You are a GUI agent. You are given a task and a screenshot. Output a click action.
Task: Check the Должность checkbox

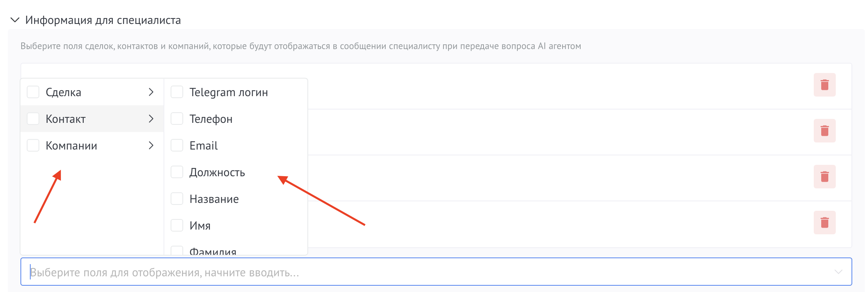tap(177, 172)
